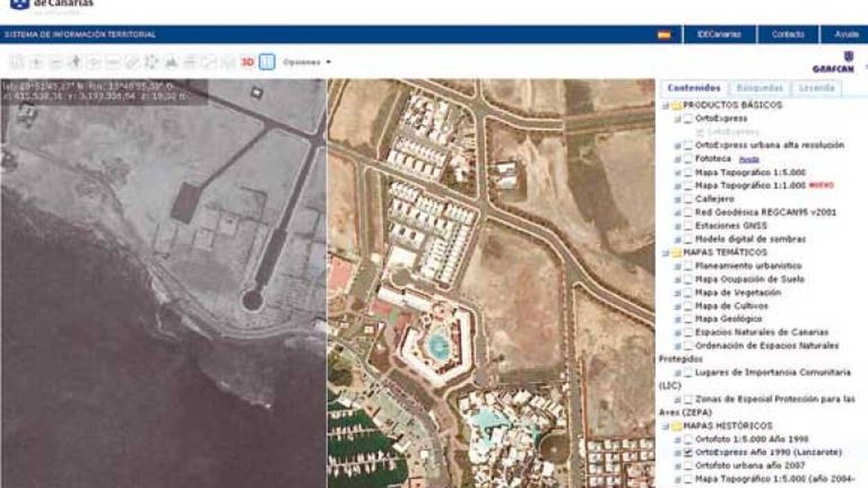Toggle the split-screen compare icon

[266, 62]
